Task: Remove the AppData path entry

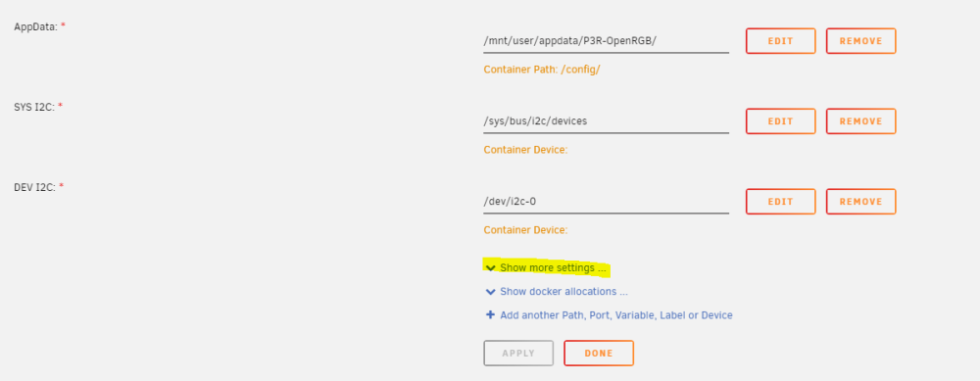Action: [860, 41]
